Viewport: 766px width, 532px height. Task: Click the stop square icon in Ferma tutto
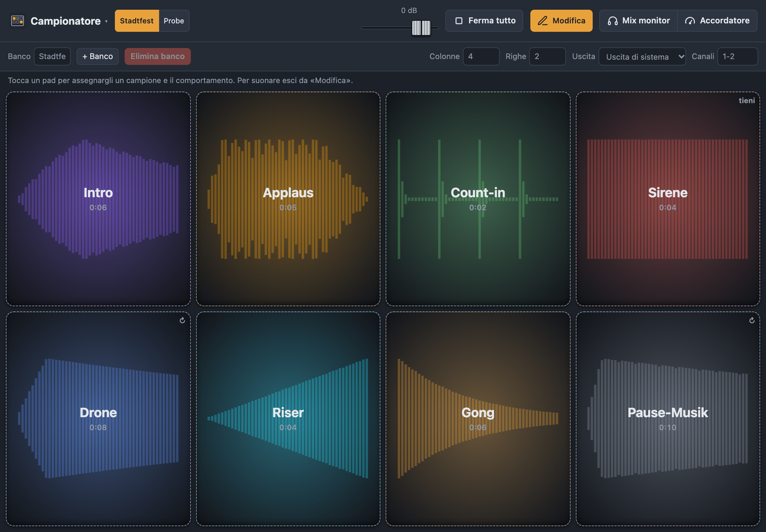point(459,21)
